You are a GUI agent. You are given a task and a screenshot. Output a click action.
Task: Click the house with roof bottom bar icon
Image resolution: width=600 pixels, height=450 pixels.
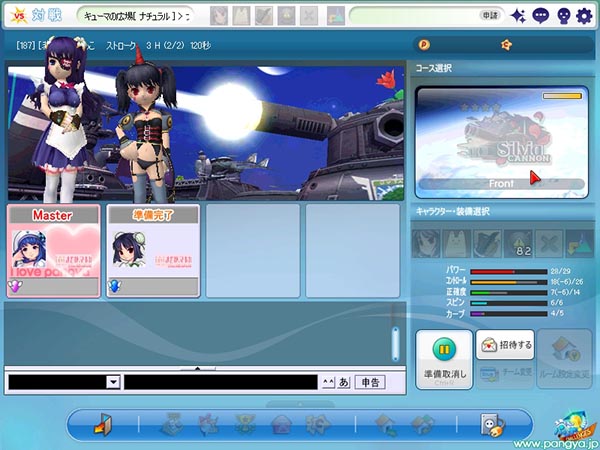pos(422,424)
